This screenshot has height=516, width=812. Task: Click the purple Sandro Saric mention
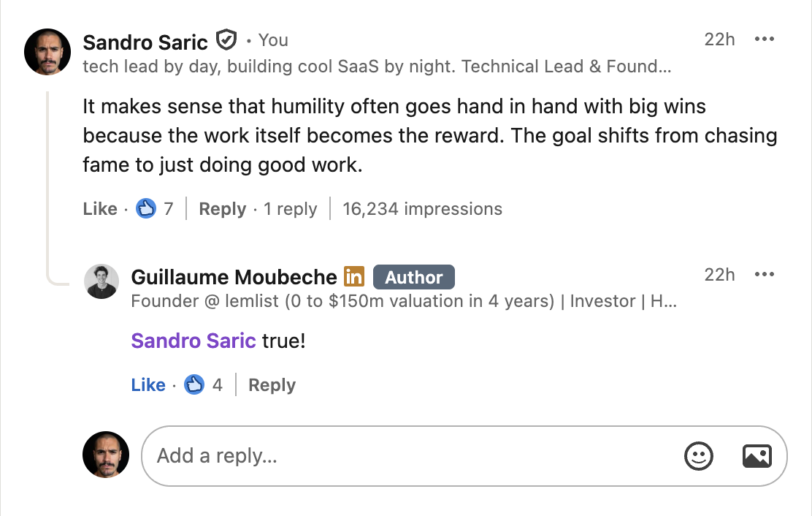pos(194,340)
